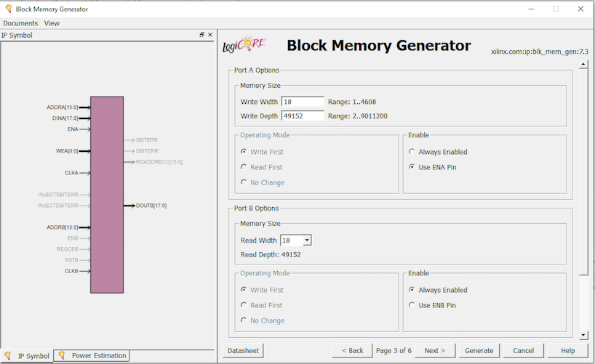
Task: Open the Datasheet
Action: coord(243,350)
